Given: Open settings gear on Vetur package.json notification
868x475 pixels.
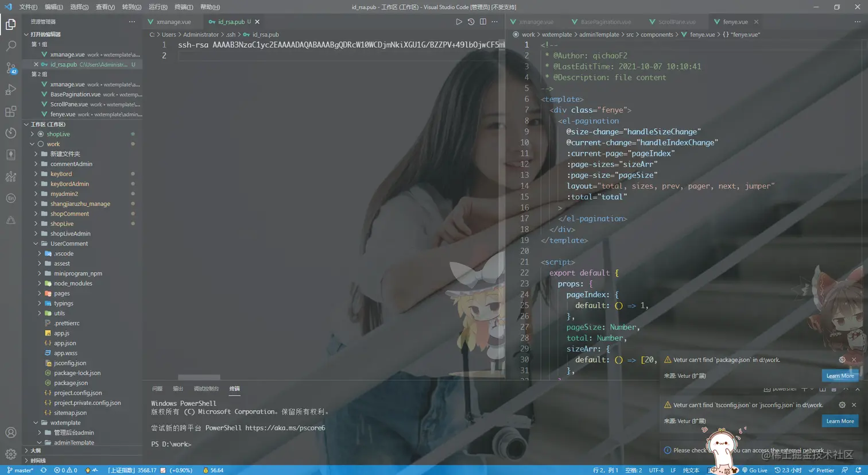Looking at the screenshot, I should pos(842,360).
